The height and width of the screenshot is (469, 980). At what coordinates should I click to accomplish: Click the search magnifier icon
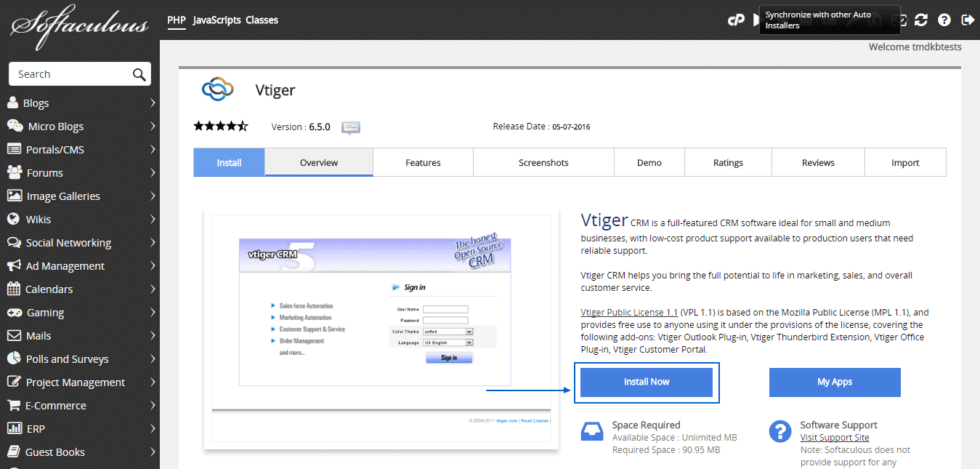(x=139, y=74)
